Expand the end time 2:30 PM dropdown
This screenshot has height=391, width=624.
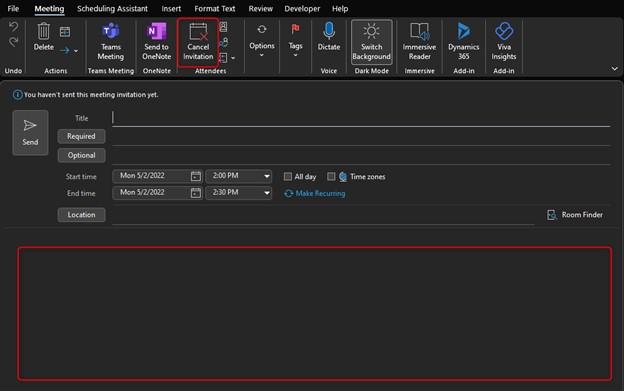pos(267,193)
